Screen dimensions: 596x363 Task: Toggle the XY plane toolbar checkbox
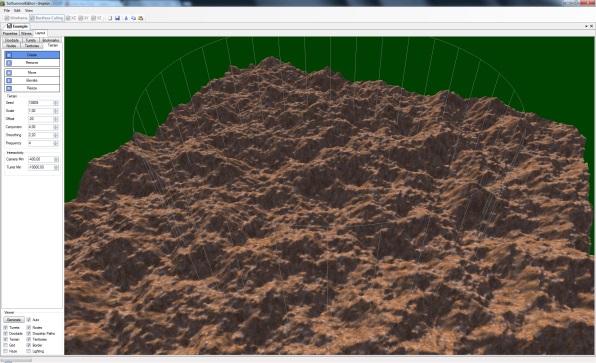point(83,18)
